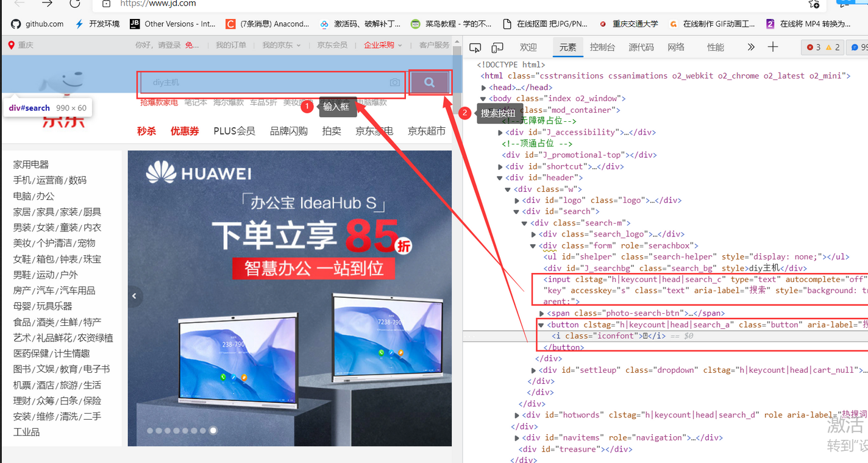
Task: Click the DevTools plus add-tool icon
Action: coord(773,47)
